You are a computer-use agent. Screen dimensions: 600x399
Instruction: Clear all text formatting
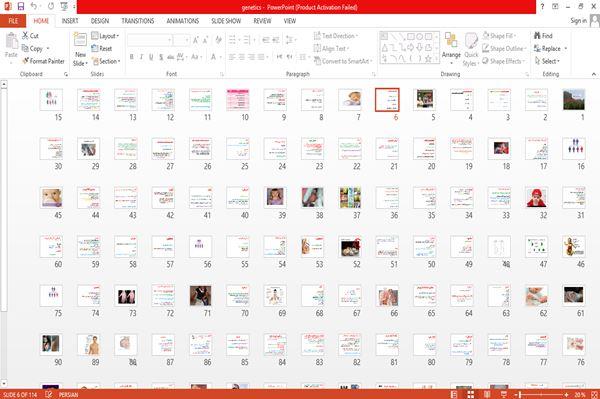[218, 40]
